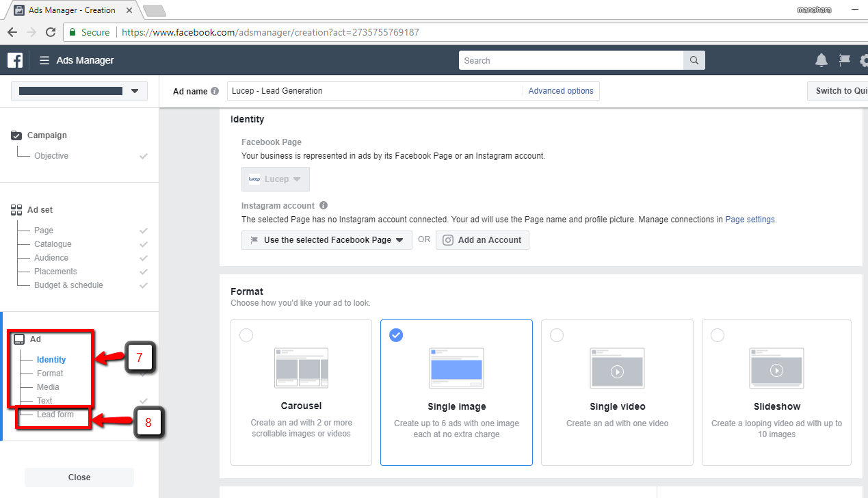Open the settings gear in header
The width and height of the screenshot is (868, 498).
pos(864,60)
